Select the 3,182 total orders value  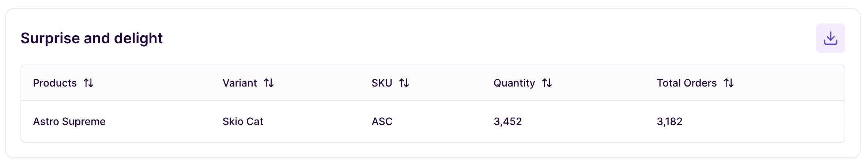(x=669, y=122)
